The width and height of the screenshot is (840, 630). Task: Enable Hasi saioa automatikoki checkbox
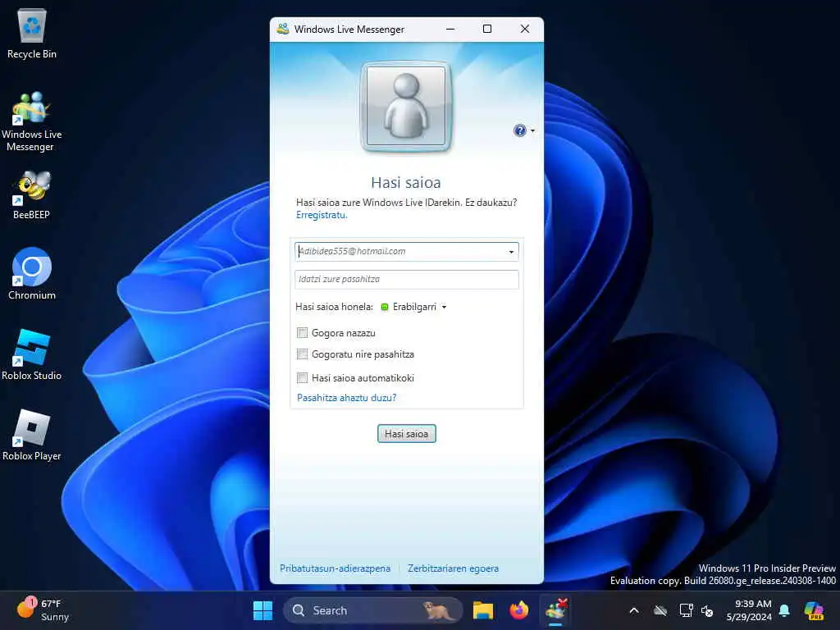(x=302, y=377)
